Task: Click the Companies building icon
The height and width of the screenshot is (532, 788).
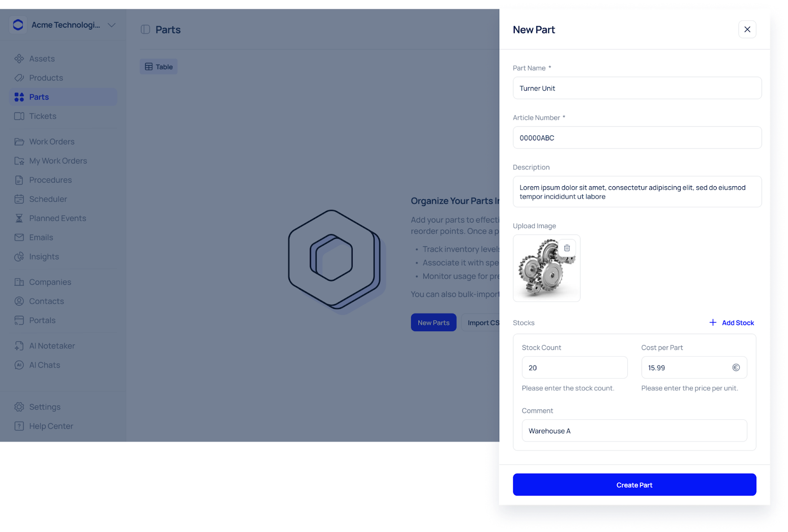Action: click(19, 282)
